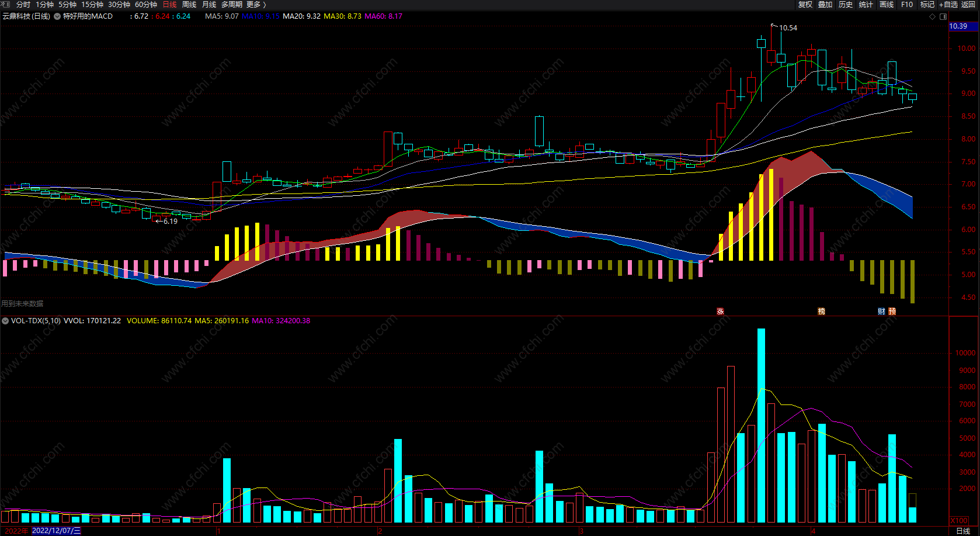Screen dimensions: 980x536
Task: Open F10 company info
Action: pyautogui.click(x=907, y=4)
